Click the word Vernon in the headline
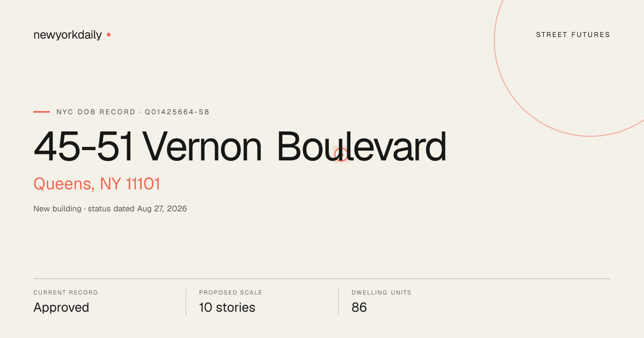This screenshot has height=338, width=644. [202, 146]
